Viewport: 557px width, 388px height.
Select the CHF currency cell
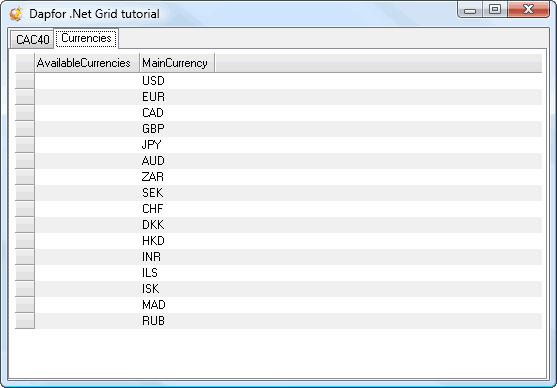177,209
